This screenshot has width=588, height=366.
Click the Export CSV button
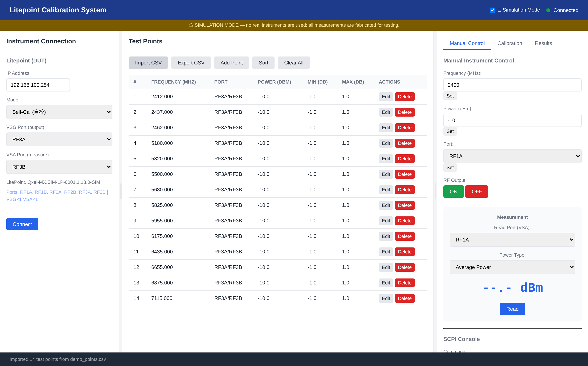(x=191, y=63)
